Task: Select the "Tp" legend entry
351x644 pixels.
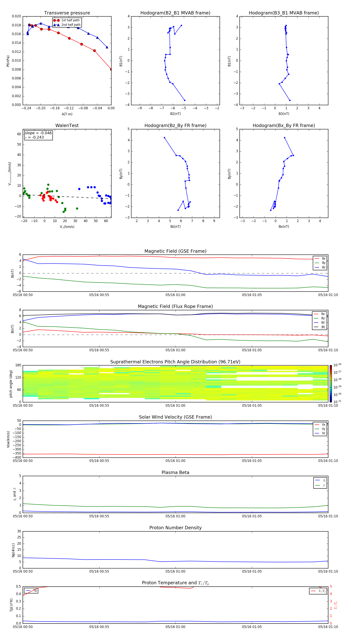Action: coord(31,591)
